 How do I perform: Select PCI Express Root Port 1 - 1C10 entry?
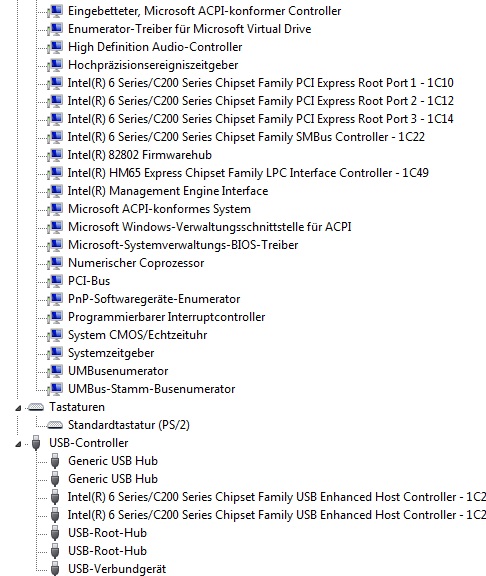261,83
